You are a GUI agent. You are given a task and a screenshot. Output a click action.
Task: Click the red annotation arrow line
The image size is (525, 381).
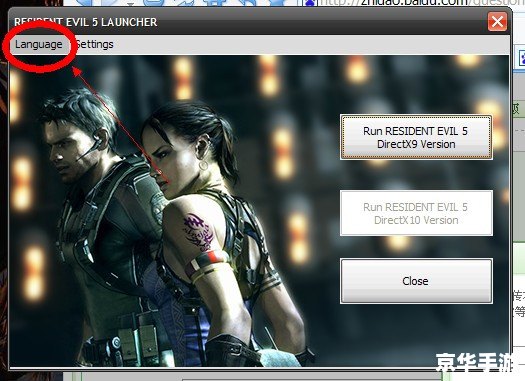[116, 121]
